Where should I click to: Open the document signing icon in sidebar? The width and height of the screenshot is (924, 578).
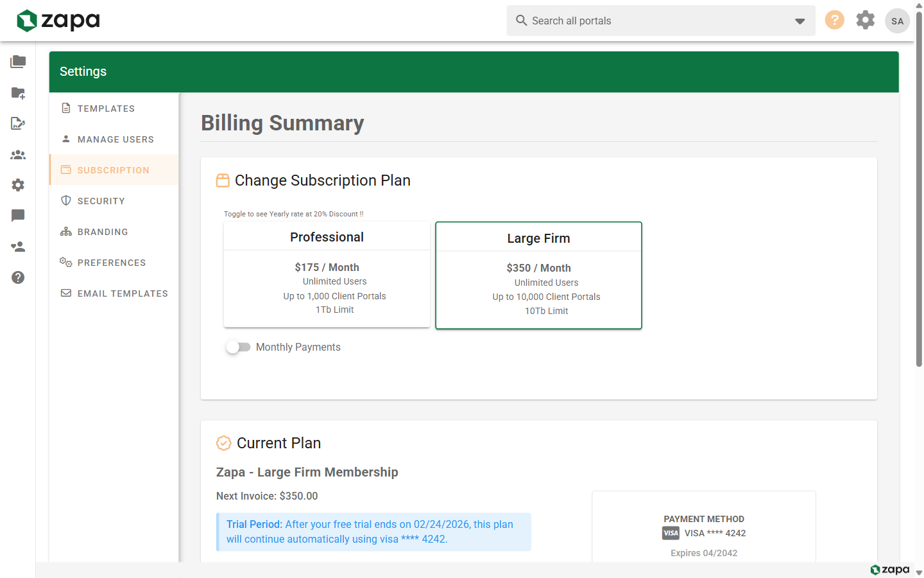[18, 123]
